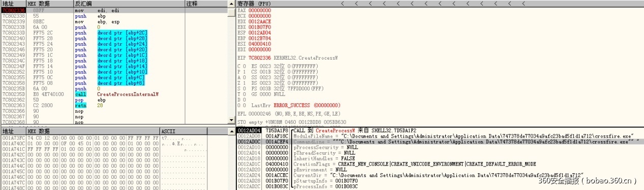Select the CommandLine stack argument row
The image size is (644, 190).
click(440, 142)
